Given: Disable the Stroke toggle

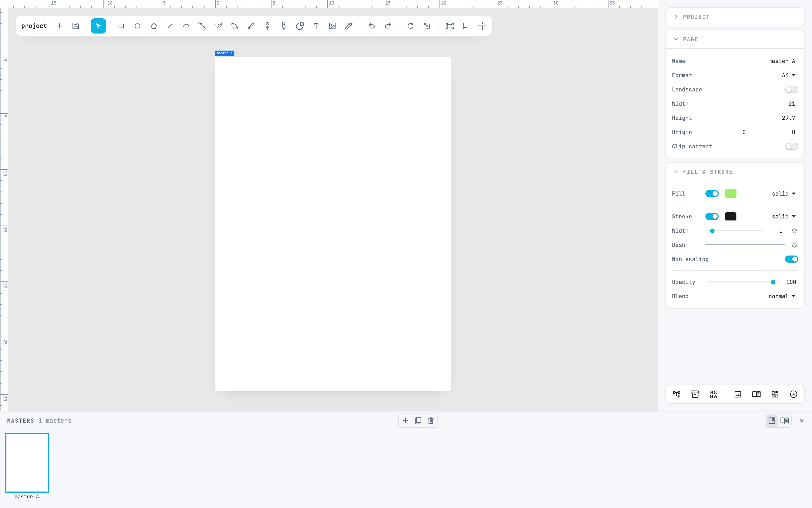Looking at the screenshot, I should pyautogui.click(x=712, y=216).
